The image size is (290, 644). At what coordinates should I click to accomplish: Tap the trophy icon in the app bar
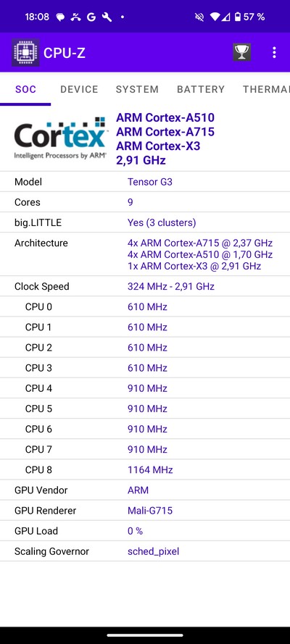(x=241, y=52)
